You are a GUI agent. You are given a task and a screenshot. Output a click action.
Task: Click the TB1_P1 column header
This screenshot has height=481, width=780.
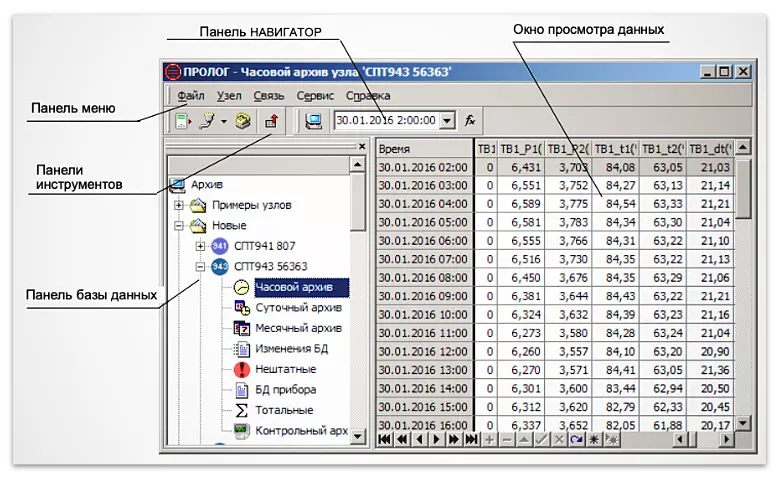pyautogui.click(x=521, y=148)
